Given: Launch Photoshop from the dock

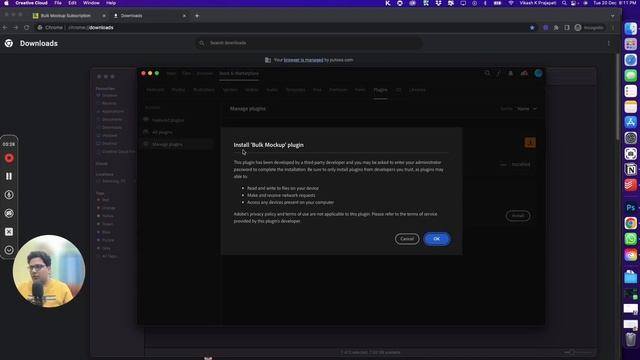Looking at the screenshot, I should pos(631,207).
